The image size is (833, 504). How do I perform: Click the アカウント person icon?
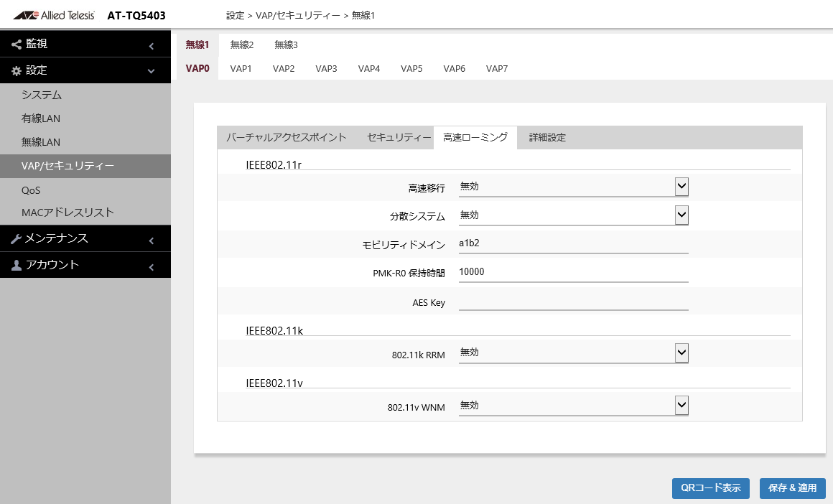click(17, 265)
